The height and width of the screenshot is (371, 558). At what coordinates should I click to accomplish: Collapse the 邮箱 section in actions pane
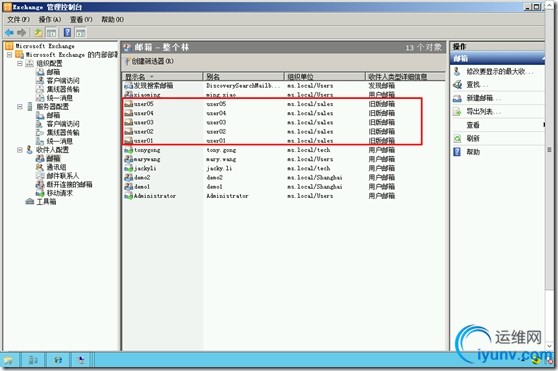[543, 58]
